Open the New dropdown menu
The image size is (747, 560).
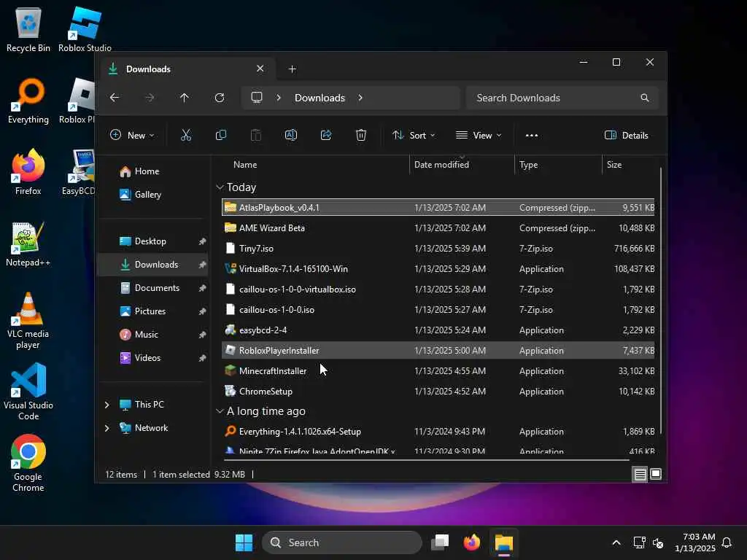132,135
